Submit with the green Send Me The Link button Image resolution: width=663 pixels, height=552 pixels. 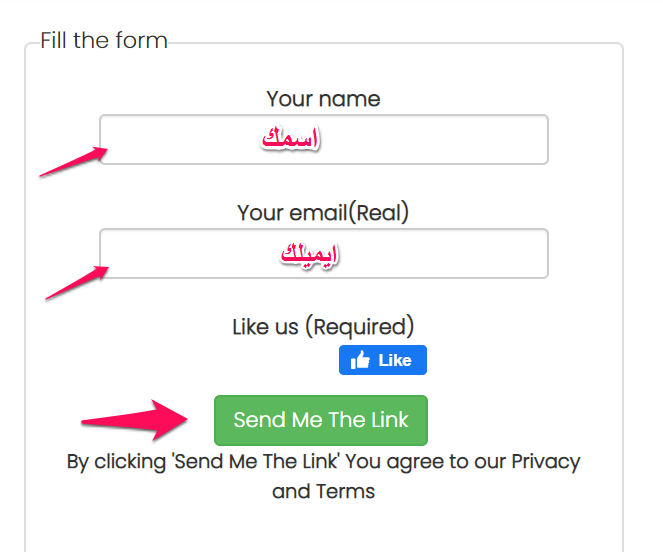[x=321, y=420]
